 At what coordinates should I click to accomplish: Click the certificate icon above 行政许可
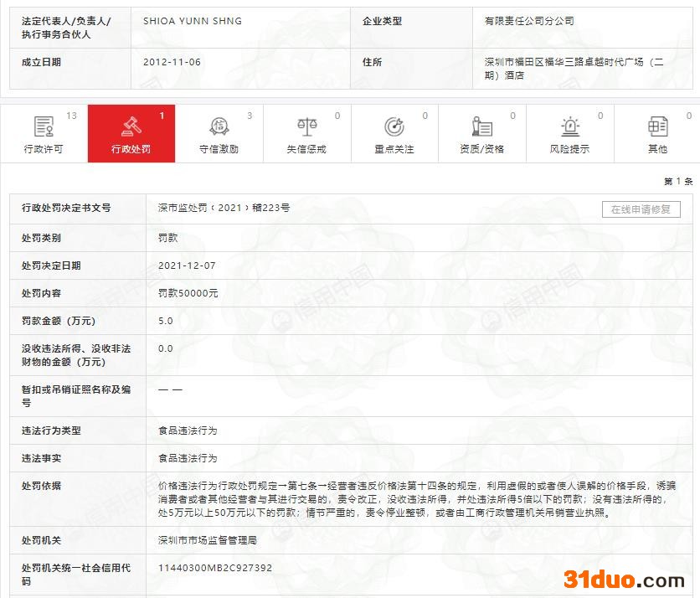[44, 126]
